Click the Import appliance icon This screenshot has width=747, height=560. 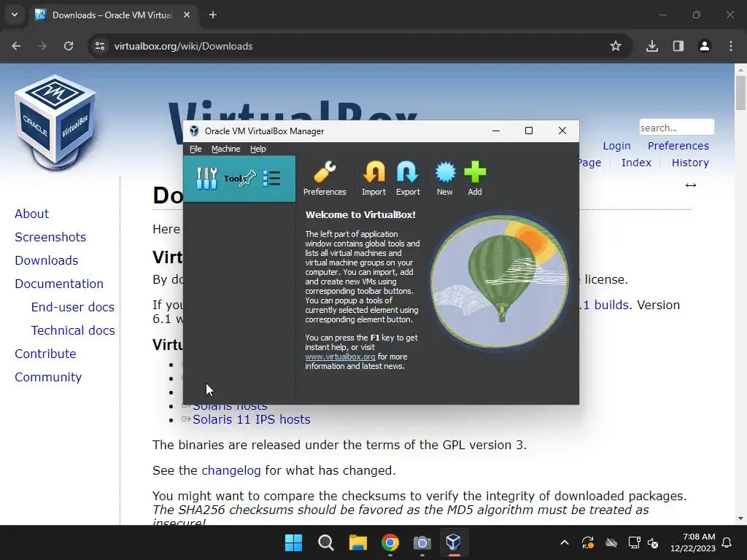click(373, 178)
